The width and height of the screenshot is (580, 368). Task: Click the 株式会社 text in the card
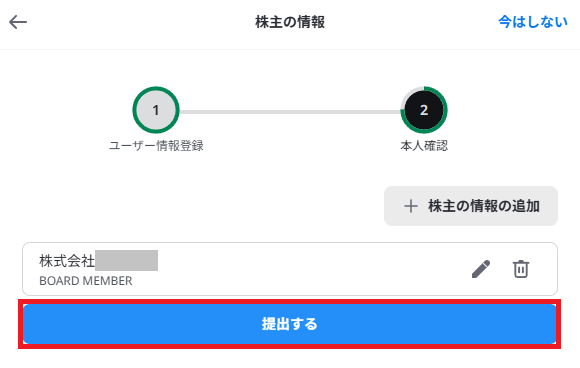click(x=67, y=261)
